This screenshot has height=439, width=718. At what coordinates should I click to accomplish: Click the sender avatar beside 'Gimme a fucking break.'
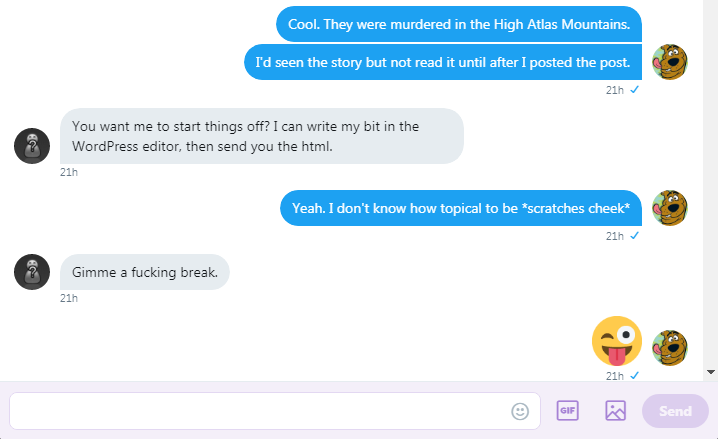pos(32,271)
